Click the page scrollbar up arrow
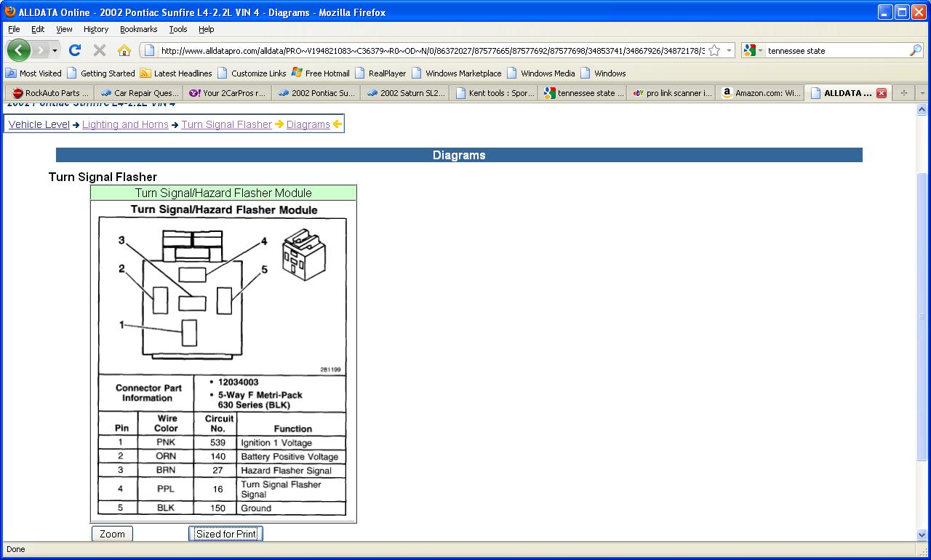The height and width of the screenshot is (560, 931). [x=922, y=110]
